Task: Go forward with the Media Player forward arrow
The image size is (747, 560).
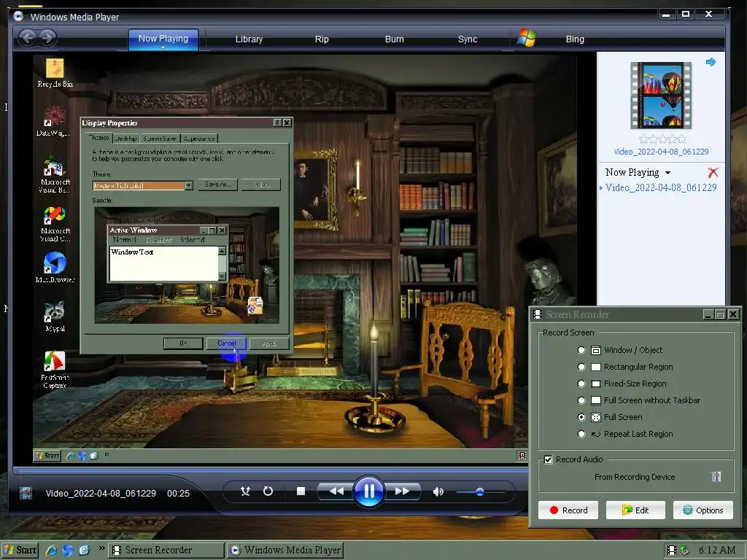Action: (47, 38)
